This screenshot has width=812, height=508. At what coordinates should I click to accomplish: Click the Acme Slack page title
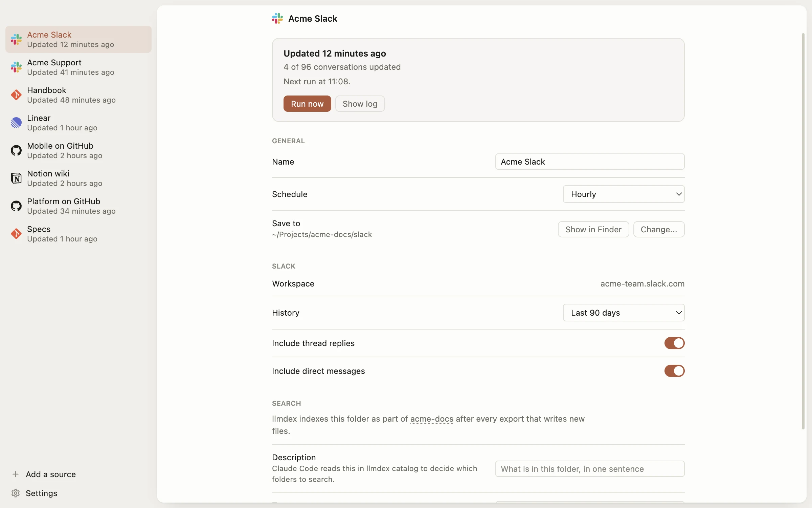313,18
